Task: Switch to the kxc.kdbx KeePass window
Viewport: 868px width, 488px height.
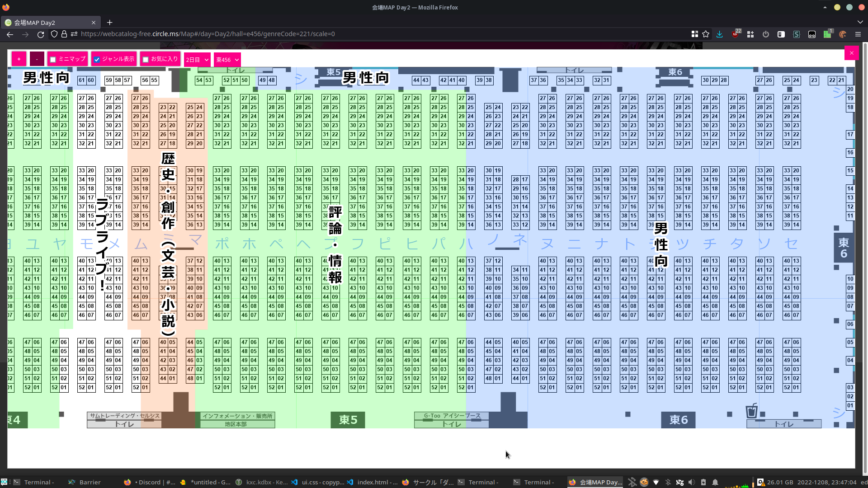Action: point(261,482)
